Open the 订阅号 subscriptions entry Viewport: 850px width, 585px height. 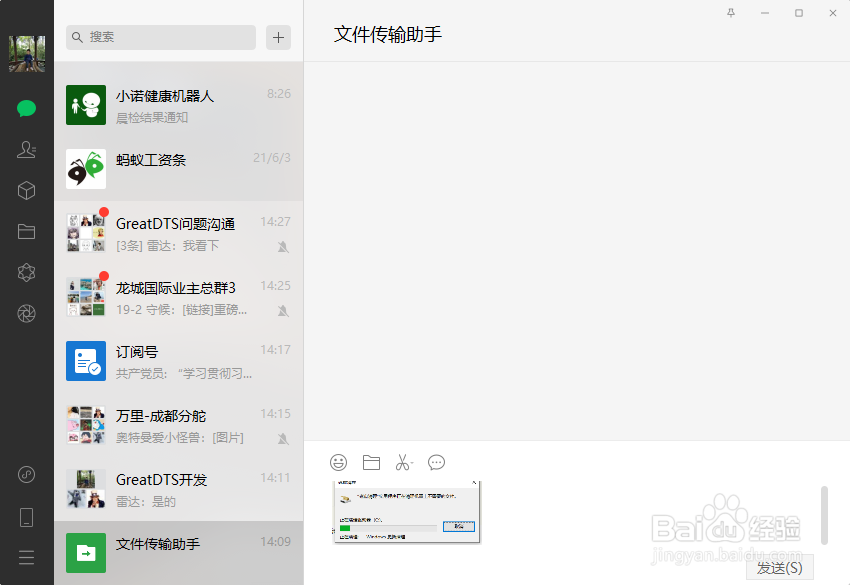[x=178, y=361]
